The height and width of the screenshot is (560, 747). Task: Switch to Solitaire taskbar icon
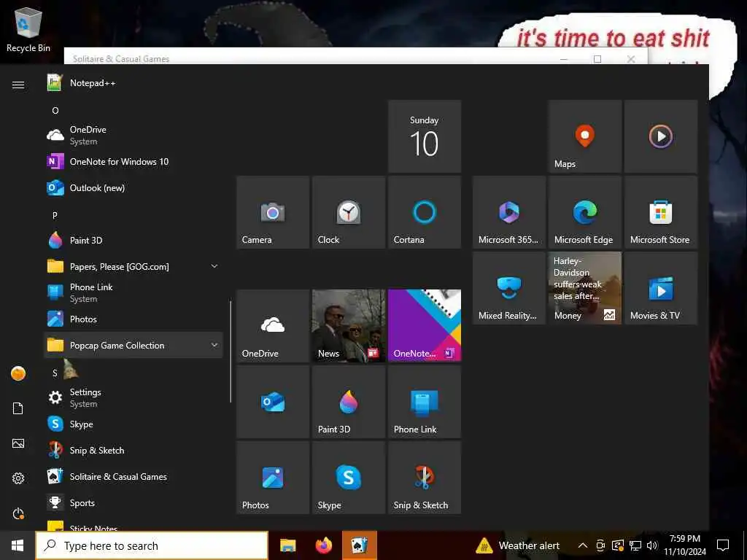point(360,545)
